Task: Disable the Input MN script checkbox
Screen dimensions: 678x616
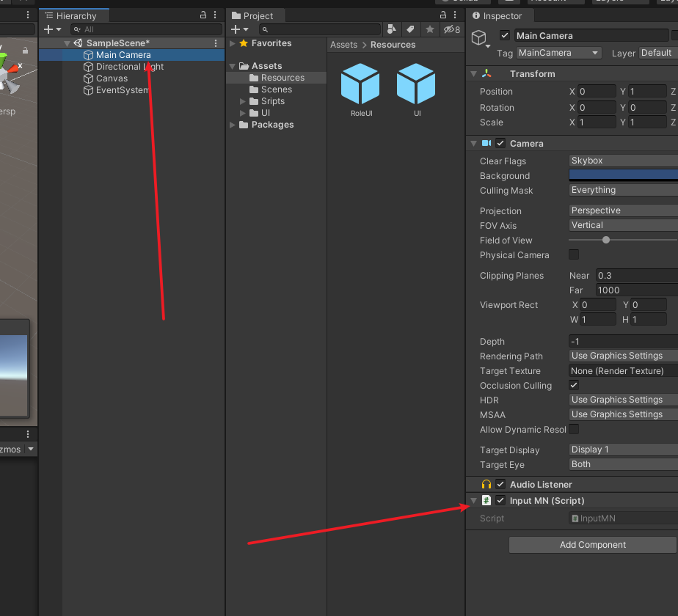Action: [x=500, y=501]
